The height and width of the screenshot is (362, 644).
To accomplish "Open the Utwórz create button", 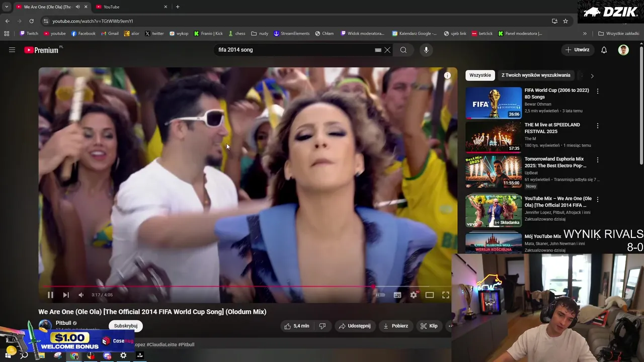I will click(577, 50).
